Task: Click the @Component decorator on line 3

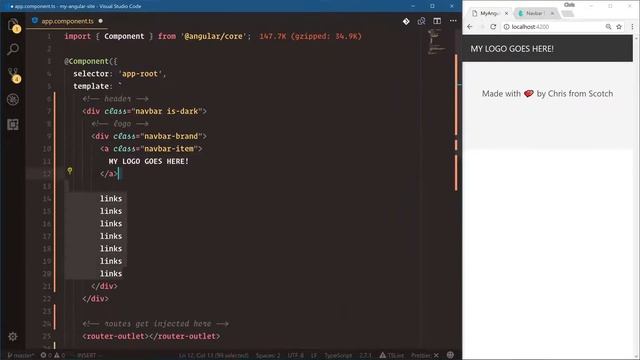Action: 91,61
